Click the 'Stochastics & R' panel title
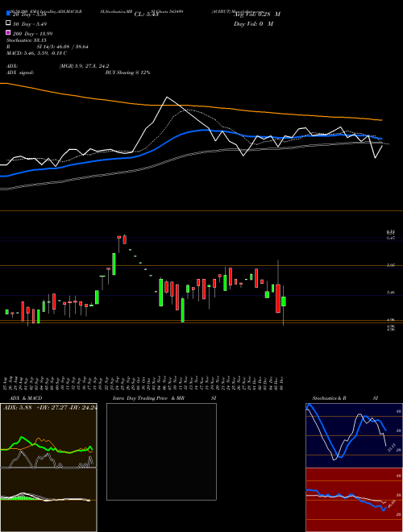 click(x=330, y=398)
